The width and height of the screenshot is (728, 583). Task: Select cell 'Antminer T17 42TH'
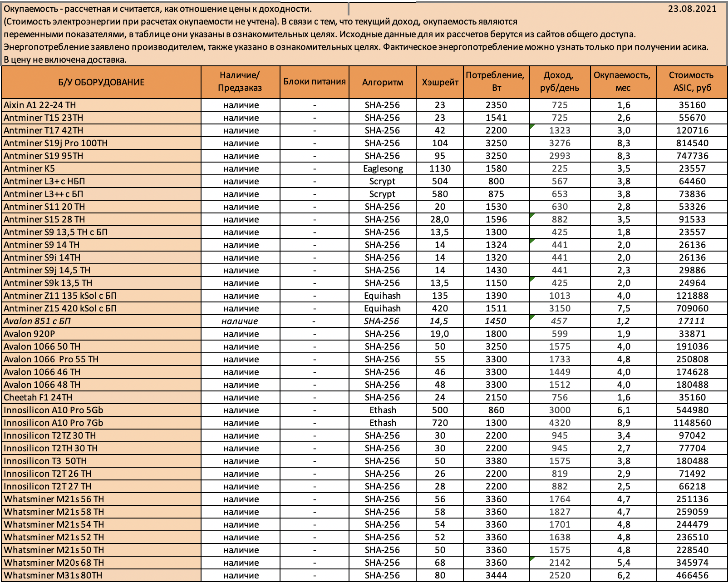(101, 130)
